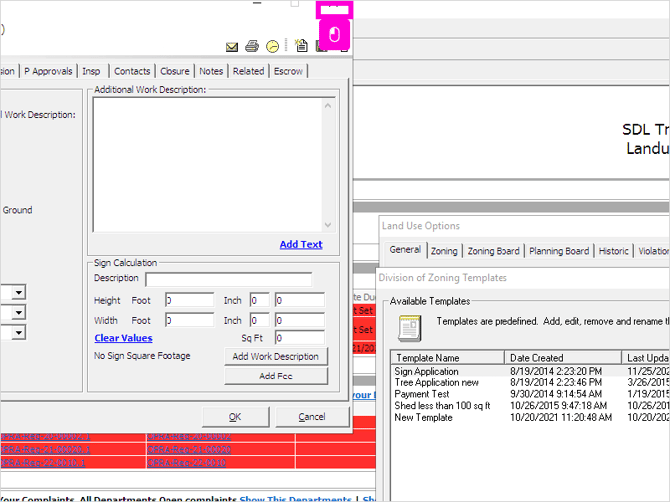Select the General tab in Land Use Options
Screen dimensions: 670x502
[x=405, y=250]
